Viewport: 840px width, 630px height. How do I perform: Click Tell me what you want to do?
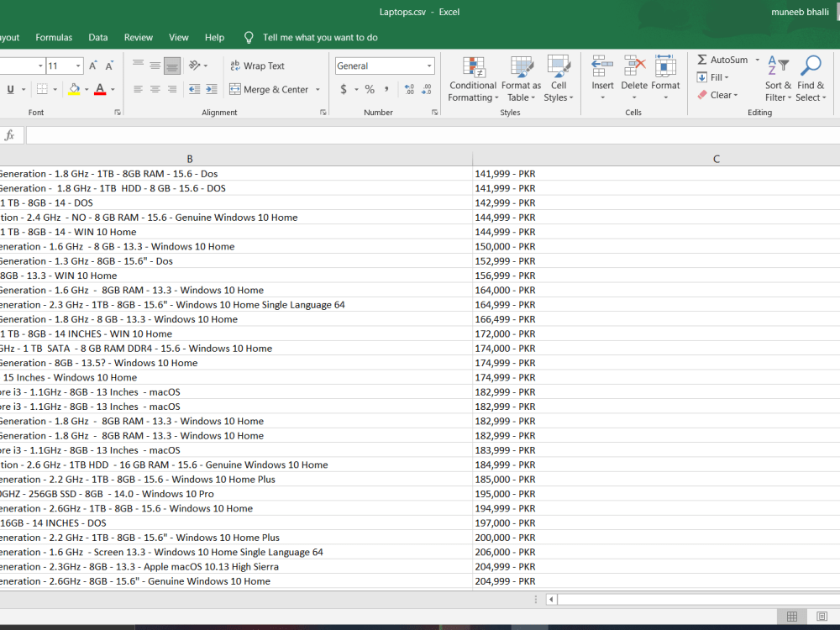[x=320, y=38]
